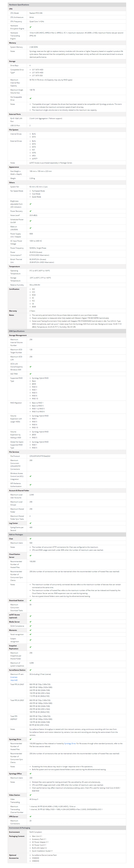Click the exFAT Access (optional) checkmark
This screenshot has height=868, width=134.
pyautogui.click(x=30, y=616)
